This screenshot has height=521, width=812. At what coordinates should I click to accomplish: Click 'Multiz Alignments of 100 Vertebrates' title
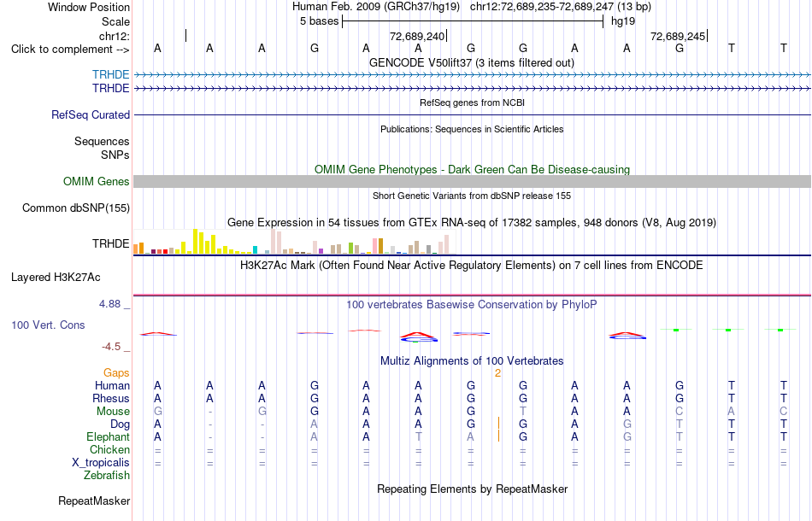(x=472, y=360)
